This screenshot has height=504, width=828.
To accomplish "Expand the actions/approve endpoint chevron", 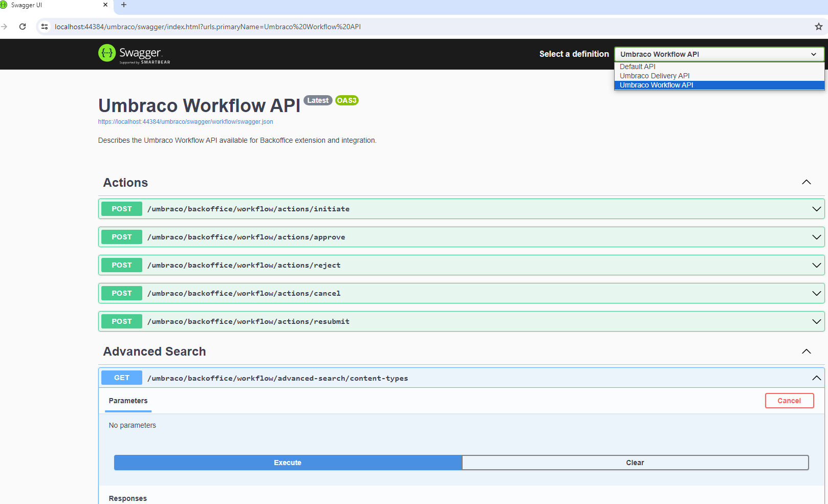I will 816,237.
